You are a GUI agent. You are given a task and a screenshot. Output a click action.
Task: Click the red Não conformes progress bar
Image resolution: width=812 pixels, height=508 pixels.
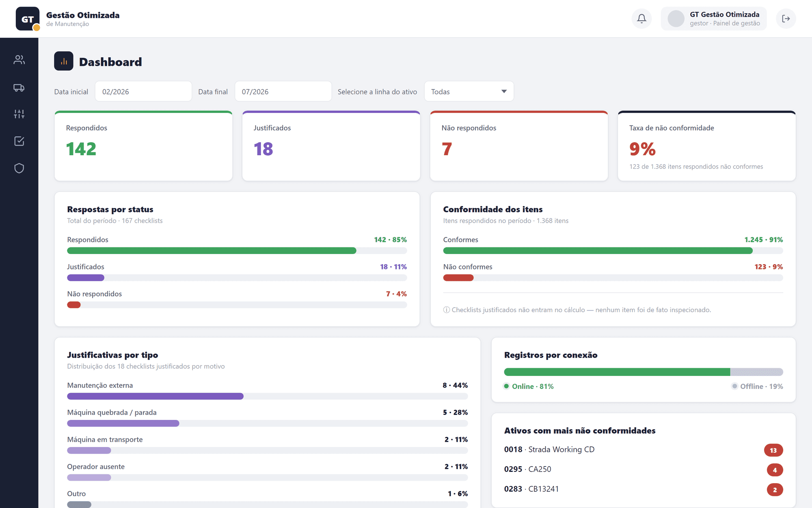pos(458,278)
